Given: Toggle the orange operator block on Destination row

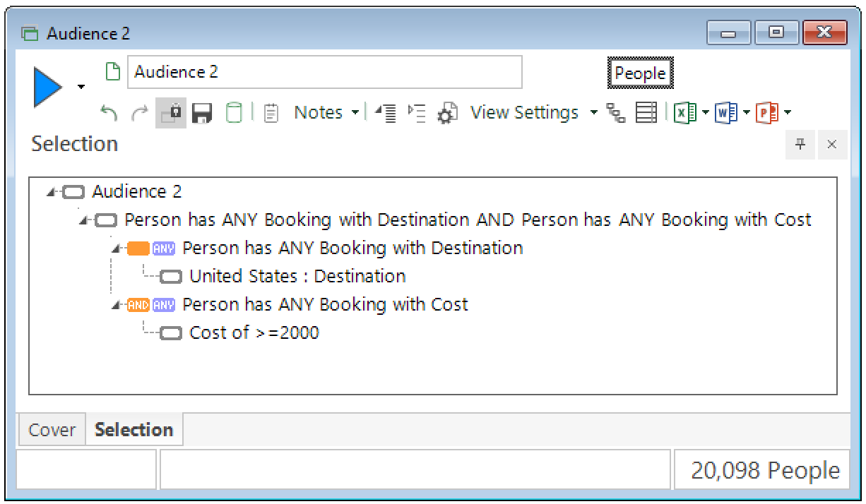Looking at the screenshot, I should (x=138, y=248).
